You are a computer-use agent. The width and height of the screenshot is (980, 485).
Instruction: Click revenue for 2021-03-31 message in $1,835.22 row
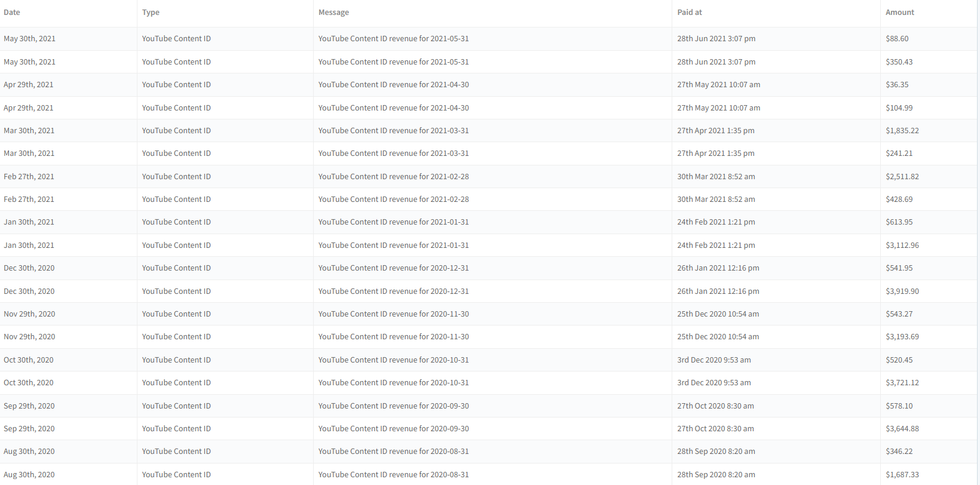(x=393, y=131)
